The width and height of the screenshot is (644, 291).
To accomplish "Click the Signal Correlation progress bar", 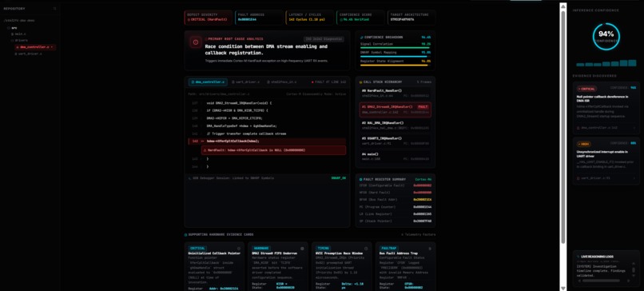I will coord(395,48).
